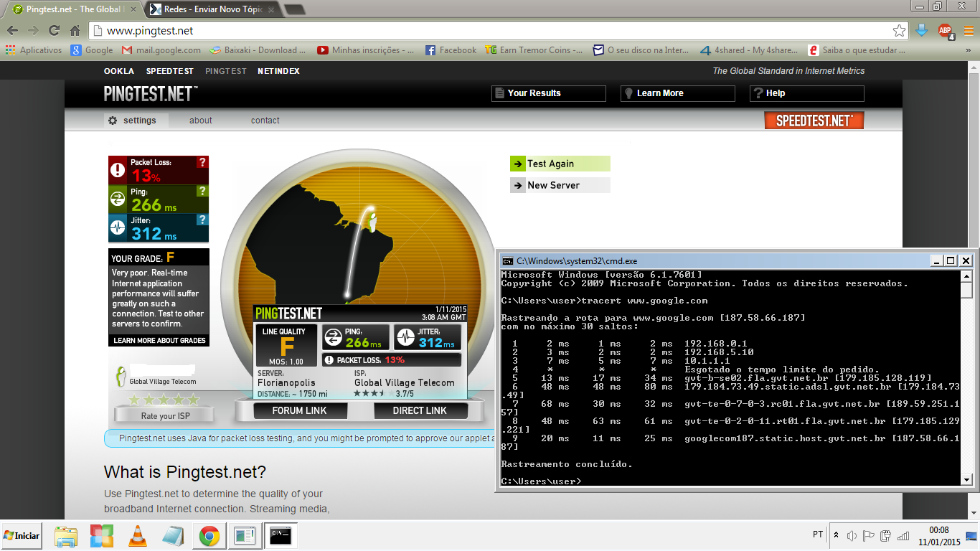Open the browser home page button

click(75, 31)
